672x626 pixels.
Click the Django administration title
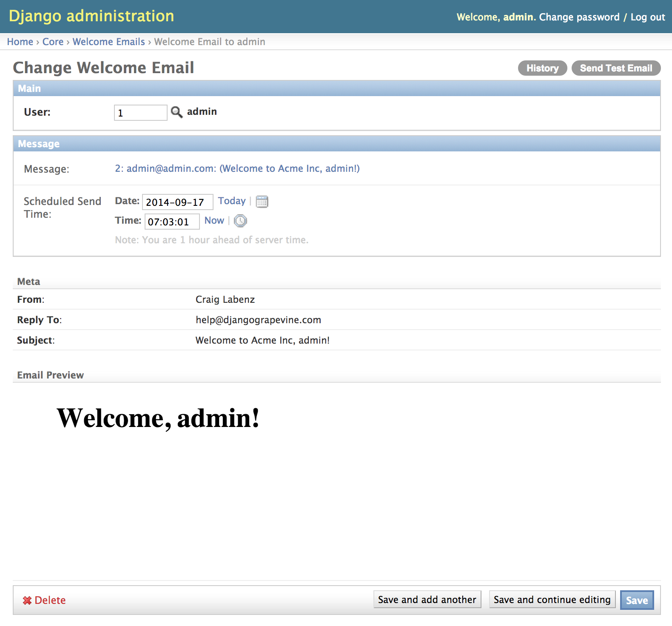coord(91,16)
